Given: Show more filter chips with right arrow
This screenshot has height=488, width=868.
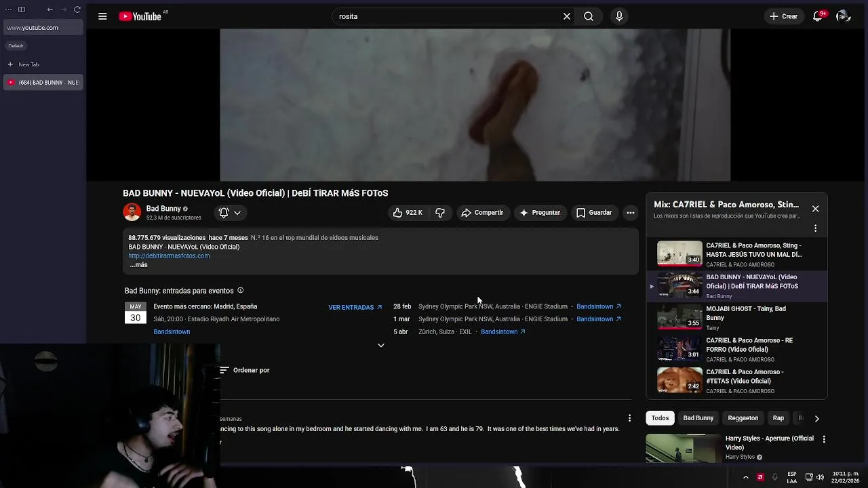Looking at the screenshot, I should click(x=816, y=419).
